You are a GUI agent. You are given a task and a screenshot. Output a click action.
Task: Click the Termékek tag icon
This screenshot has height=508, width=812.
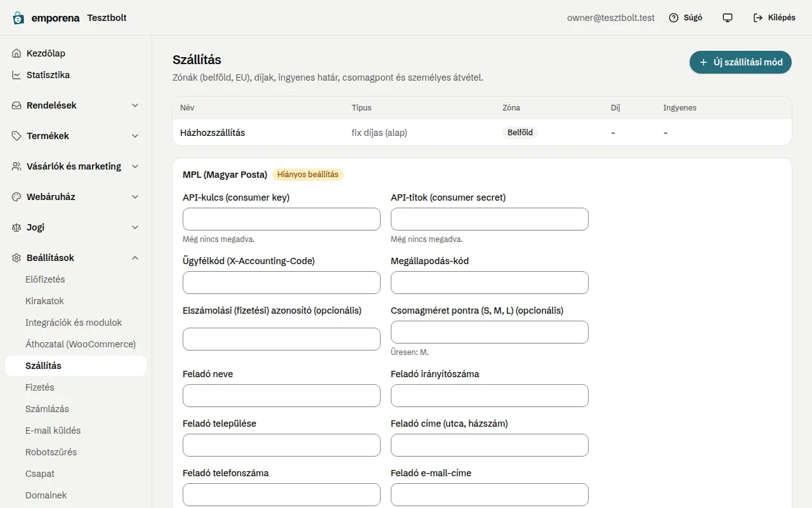[16, 136]
